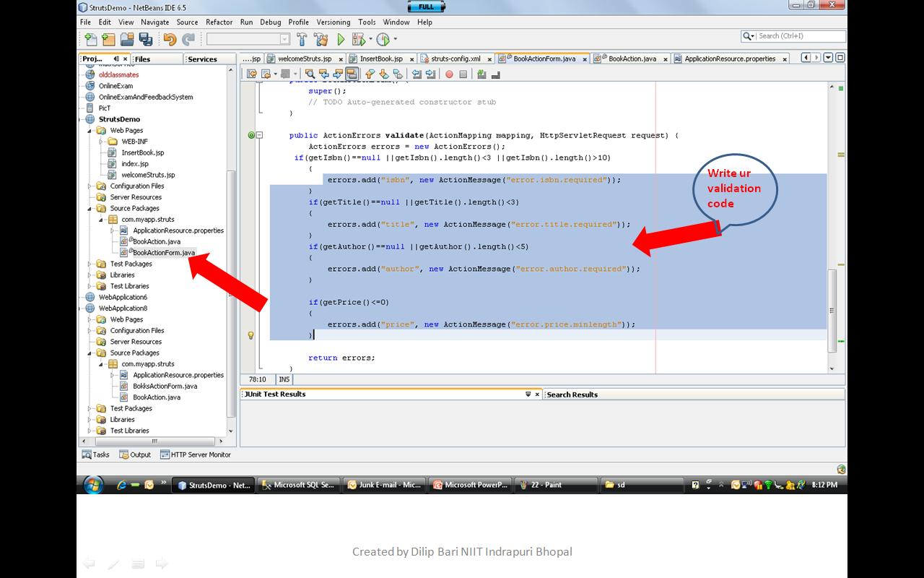Toggle Bookmark on the current line
The image size is (924, 578).
tap(398, 73)
